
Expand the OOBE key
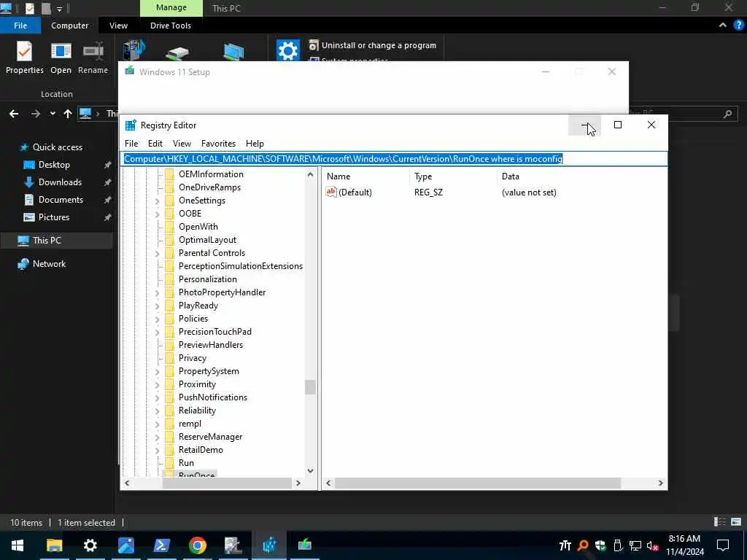[x=158, y=214]
